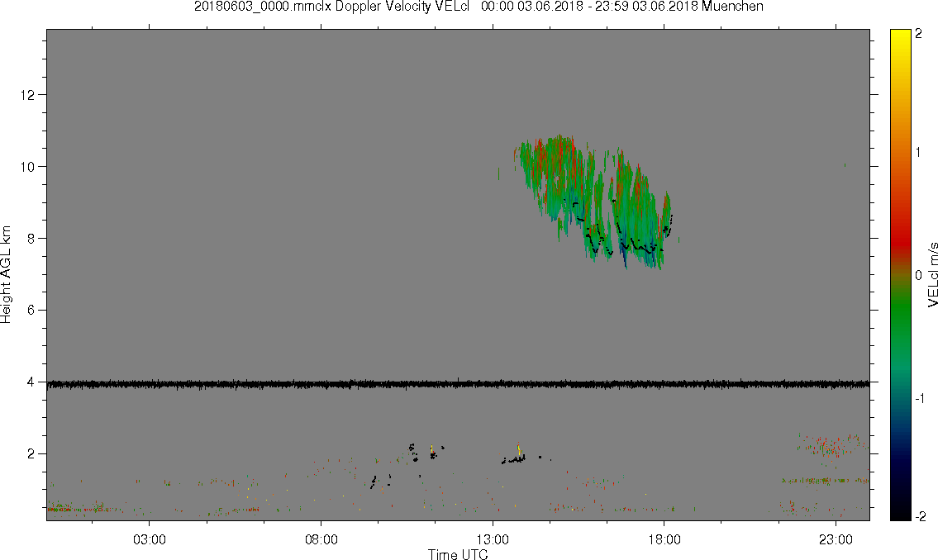Click the plot title text at top

coord(479,7)
